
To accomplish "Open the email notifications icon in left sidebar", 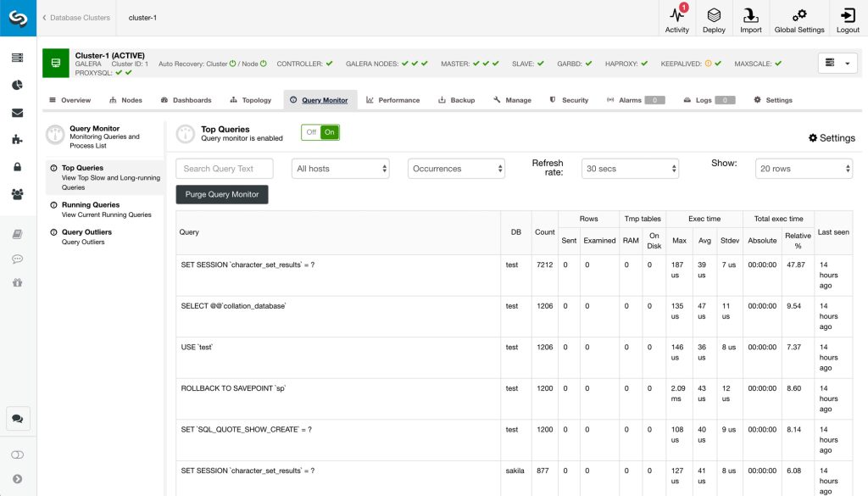I will point(18,112).
